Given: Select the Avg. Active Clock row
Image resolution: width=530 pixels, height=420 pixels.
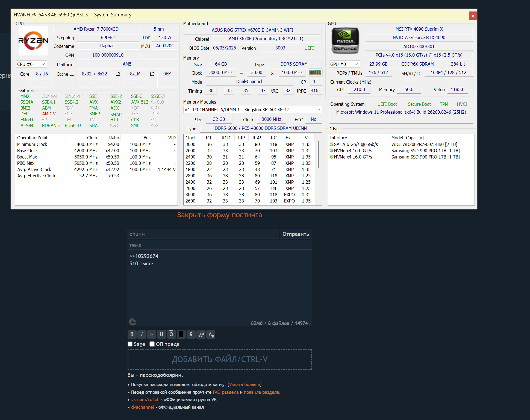Looking at the screenshot, I should pyautogui.click(x=96, y=169).
